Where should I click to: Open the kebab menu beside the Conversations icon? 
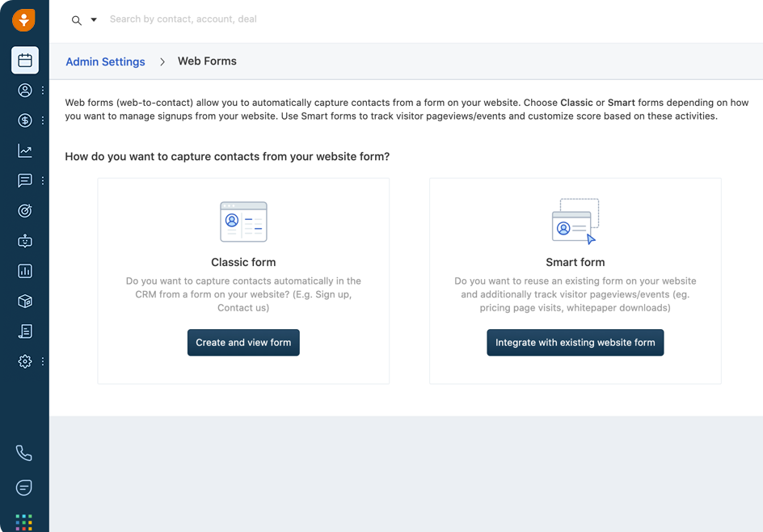click(x=42, y=180)
